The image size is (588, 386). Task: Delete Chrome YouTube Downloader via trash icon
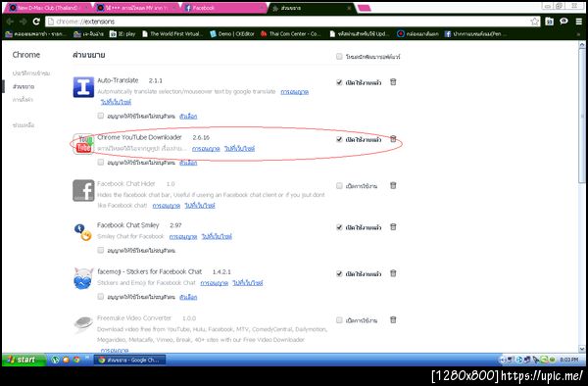click(x=393, y=139)
